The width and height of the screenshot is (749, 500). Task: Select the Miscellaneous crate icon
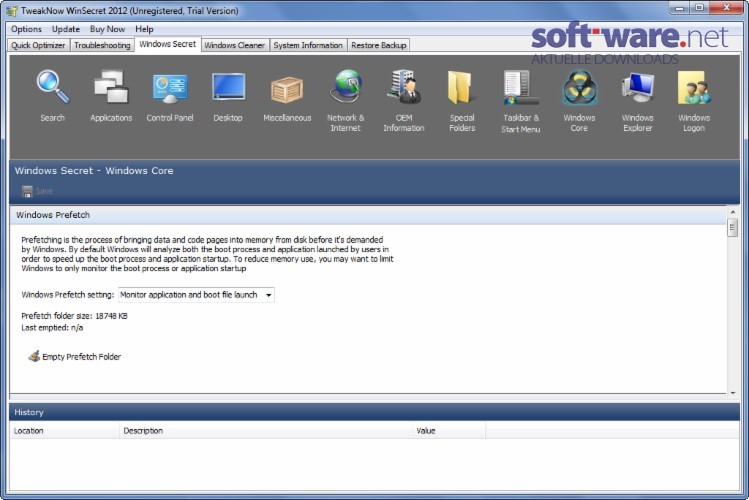(x=287, y=90)
